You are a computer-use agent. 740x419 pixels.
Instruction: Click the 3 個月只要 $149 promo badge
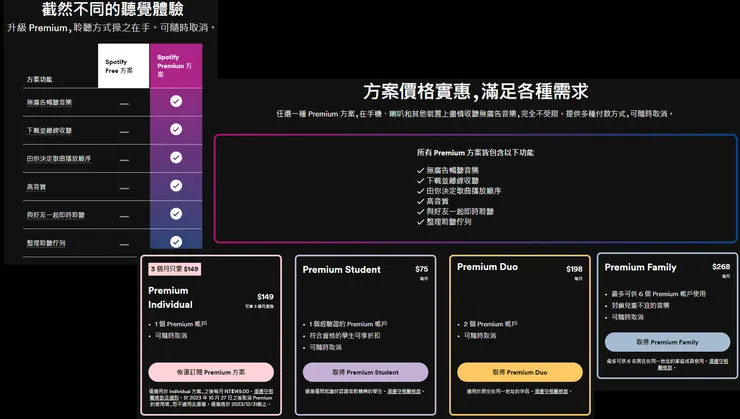[x=175, y=269]
